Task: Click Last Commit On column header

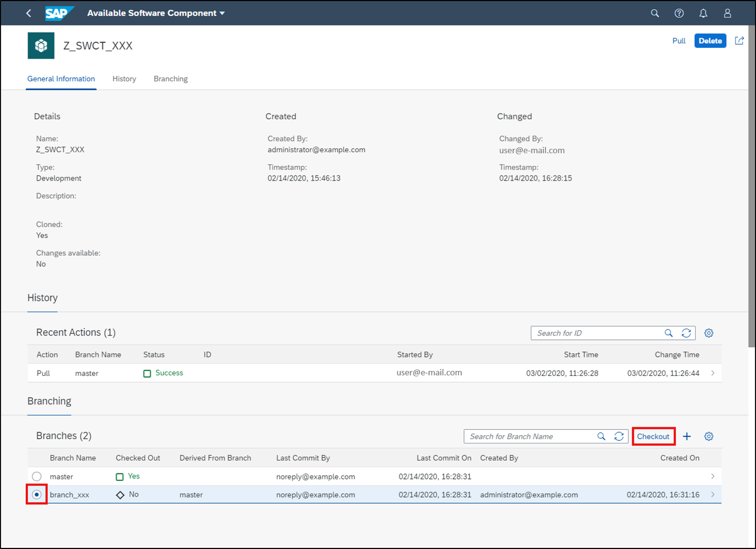Action: (444, 458)
